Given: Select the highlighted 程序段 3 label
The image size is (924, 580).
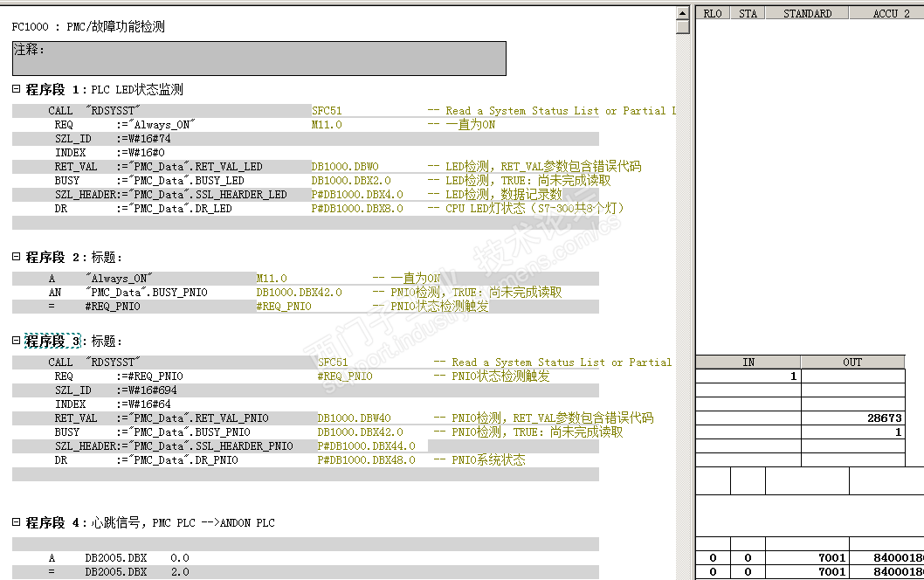Looking at the screenshot, I should (x=52, y=342).
